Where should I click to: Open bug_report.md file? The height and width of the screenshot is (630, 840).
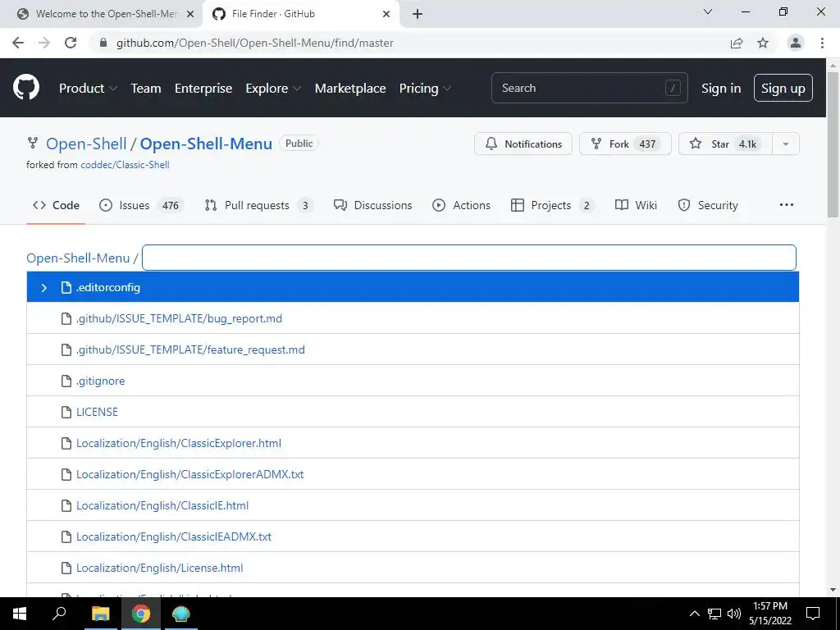tap(179, 319)
